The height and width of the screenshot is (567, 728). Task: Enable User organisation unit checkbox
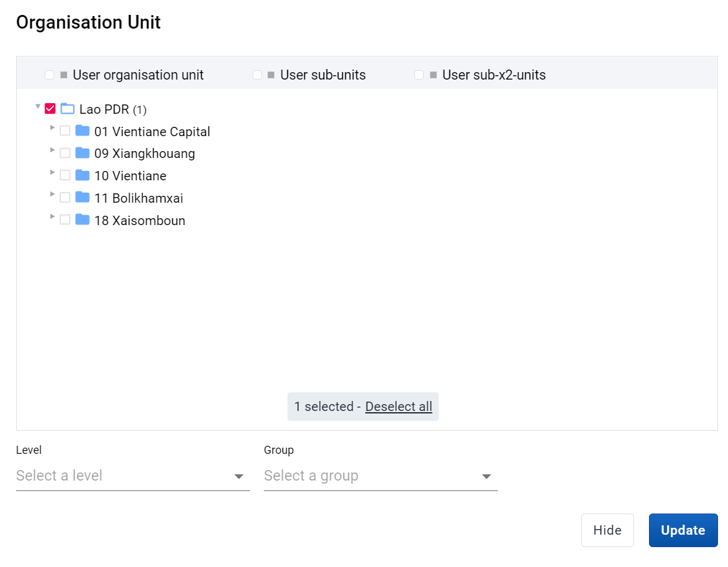(49, 75)
